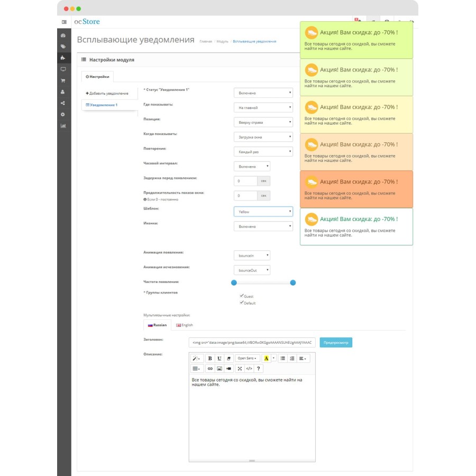Viewport: 476px width, 476px height.
Task: Toggle fullscreen editor mode
Action: [x=240, y=369]
